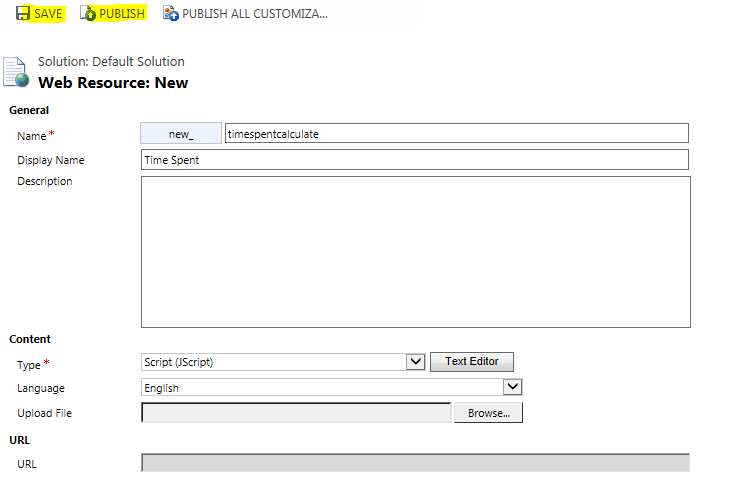Open the Type dropdown showing Script (JScript)
This screenshot has width=737, height=496.
(284, 362)
